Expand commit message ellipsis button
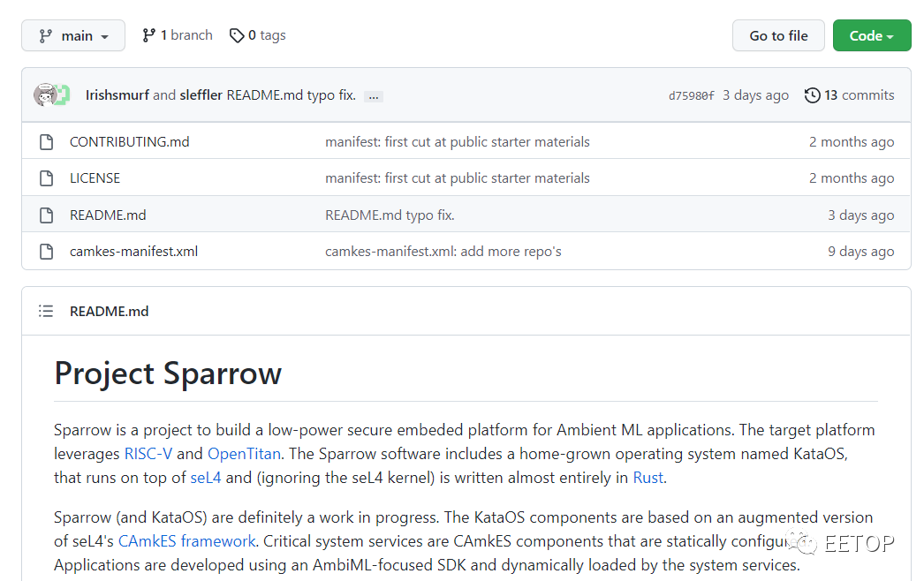 pyautogui.click(x=374, y=96)
